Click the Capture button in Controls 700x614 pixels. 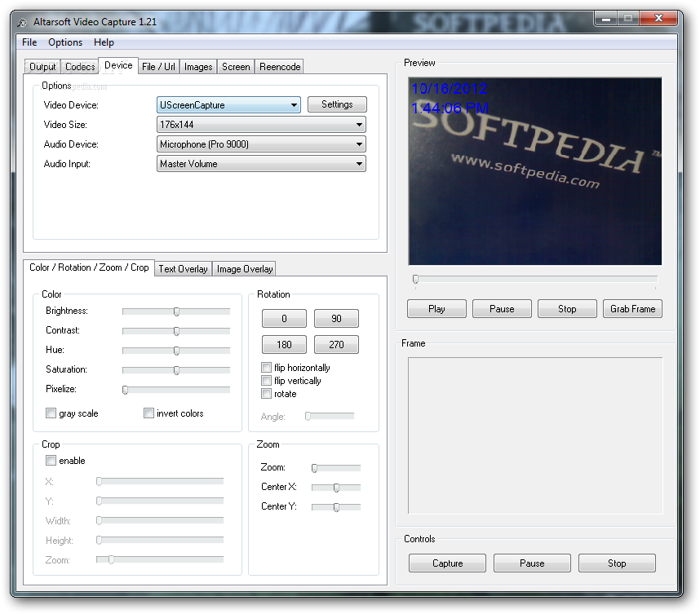coord(447,563)
